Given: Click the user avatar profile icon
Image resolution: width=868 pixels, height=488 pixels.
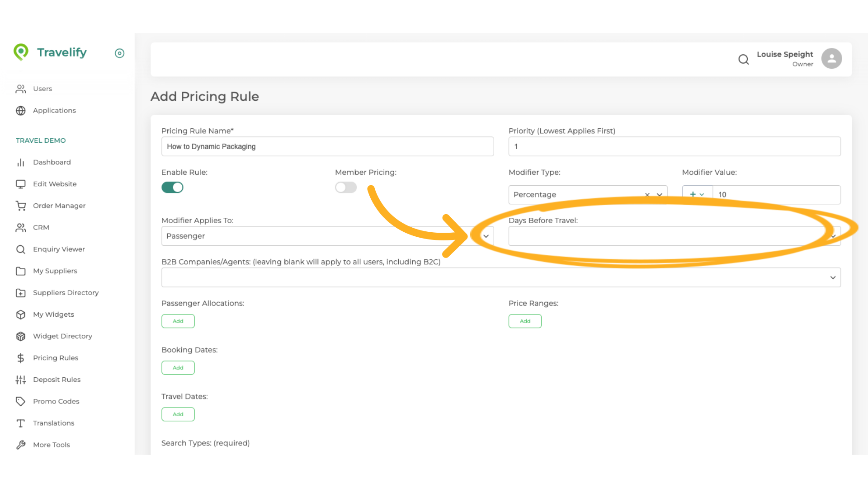Looking at the screenshot, I should point(831,59).
